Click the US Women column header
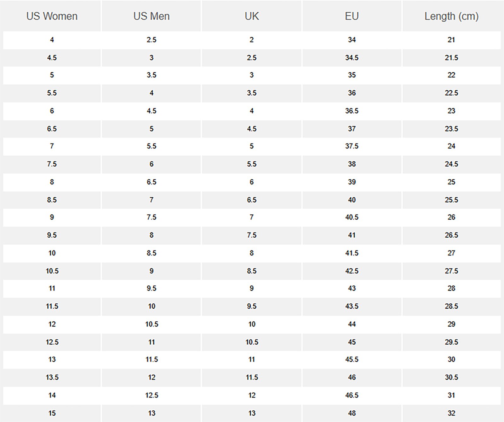Screen dimensions: 504x422 pyautogui.click(x=52, y=16)
